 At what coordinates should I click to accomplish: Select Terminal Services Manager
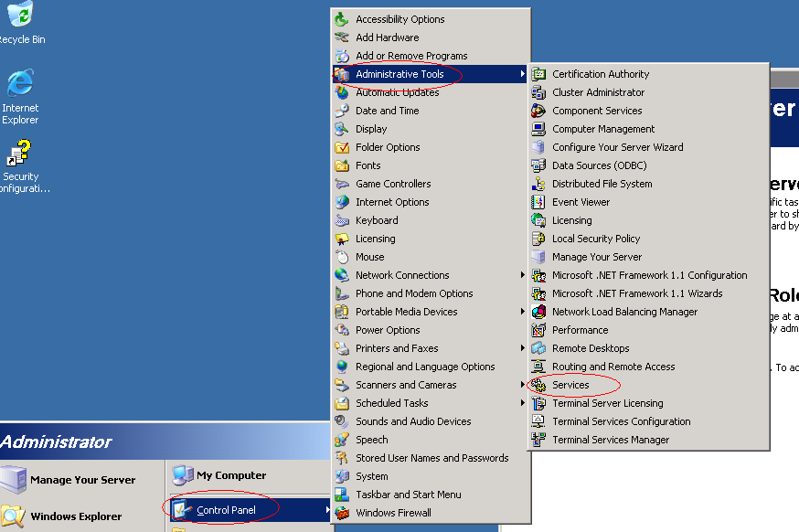click(x=649, y=440)
